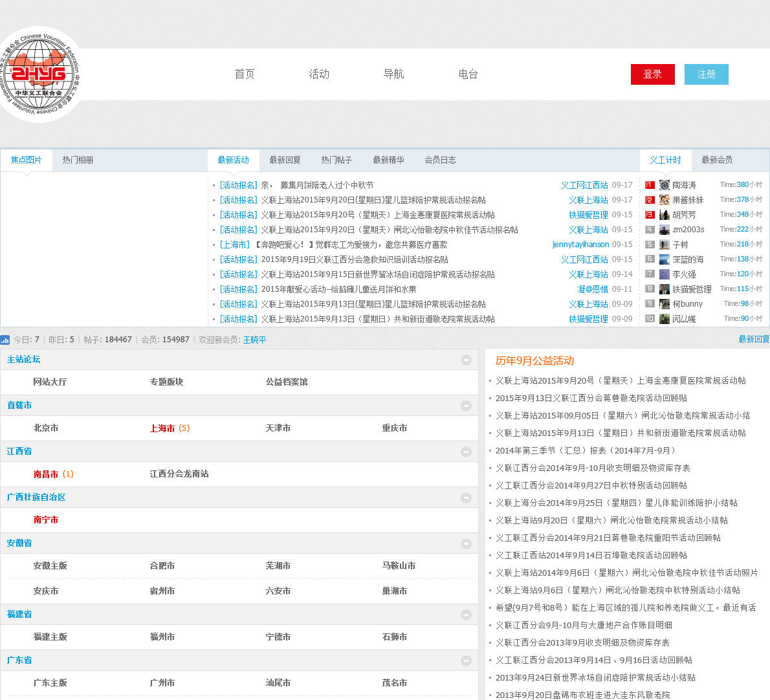
Task: Click the Chinese Volunteer Federation globe logo
Action: click(39, 74)
